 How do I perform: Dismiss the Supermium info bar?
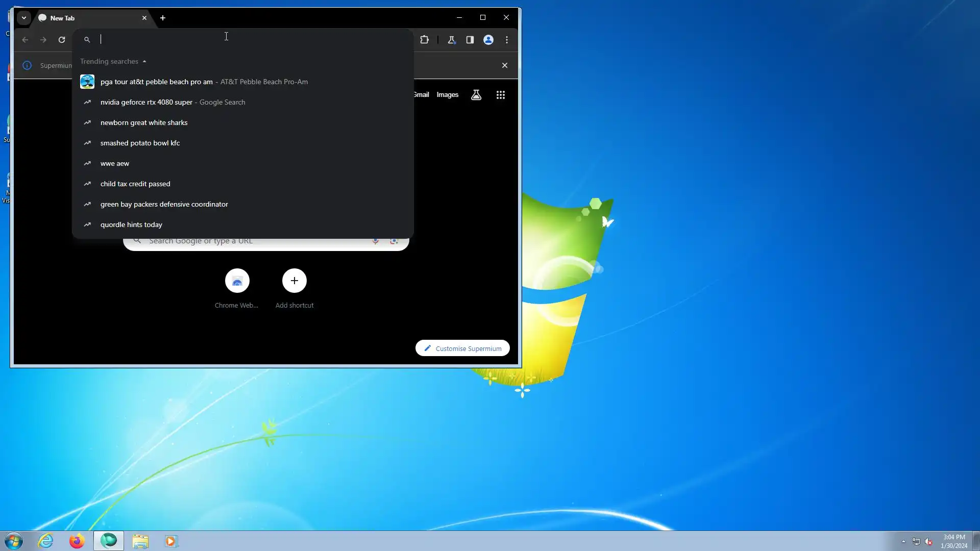pyautogui.click(x=505, y=65)
